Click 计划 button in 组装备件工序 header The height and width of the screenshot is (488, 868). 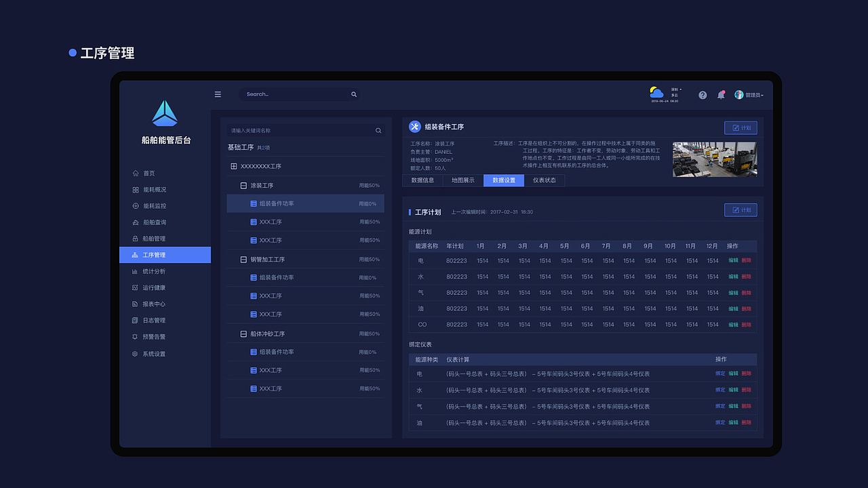coord(741,127)
